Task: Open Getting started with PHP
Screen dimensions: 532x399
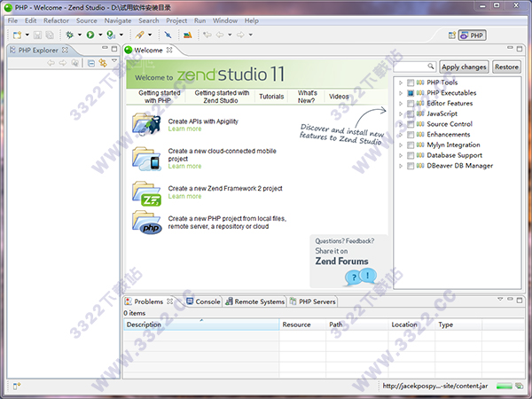Action: (159, 97)
